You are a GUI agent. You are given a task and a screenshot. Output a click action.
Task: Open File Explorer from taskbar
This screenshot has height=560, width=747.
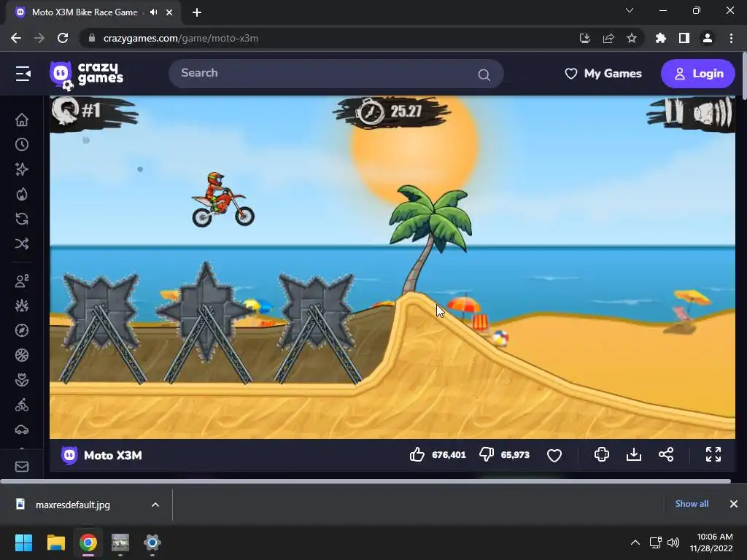pyautogui.click(x=55, y=542)
